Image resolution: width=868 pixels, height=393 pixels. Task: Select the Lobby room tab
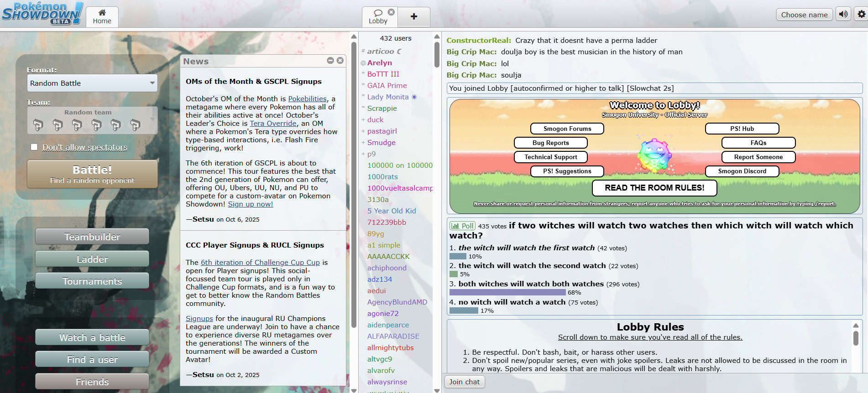(x=378, y=17)
